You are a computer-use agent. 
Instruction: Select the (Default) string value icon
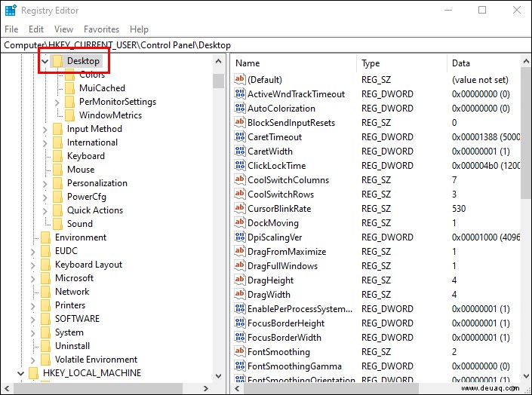(x=239, y=79)
